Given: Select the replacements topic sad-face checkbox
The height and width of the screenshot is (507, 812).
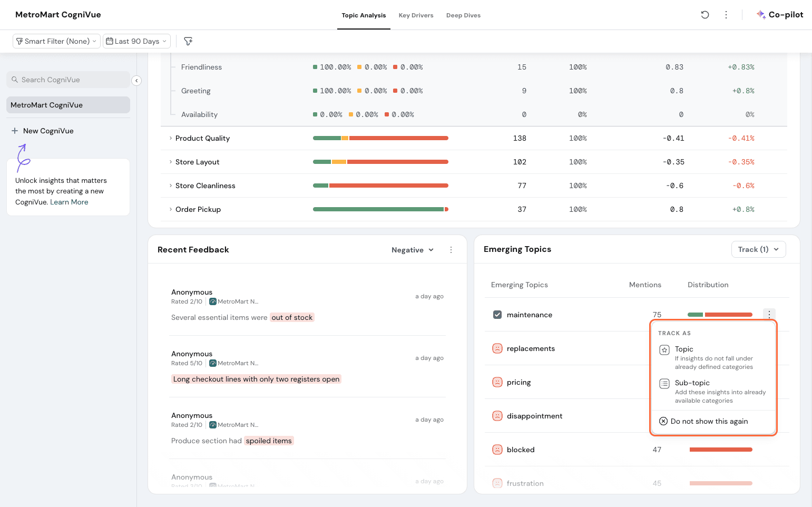Looking at the screenshot, I should click(x=497, y=348).
